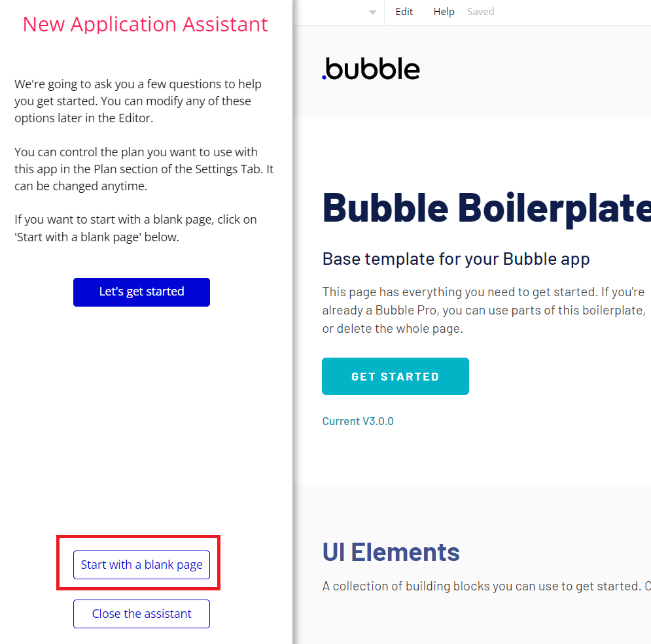
Task: Open the dropdown arrow beside Edit
Action: click(x=372, y=12)
